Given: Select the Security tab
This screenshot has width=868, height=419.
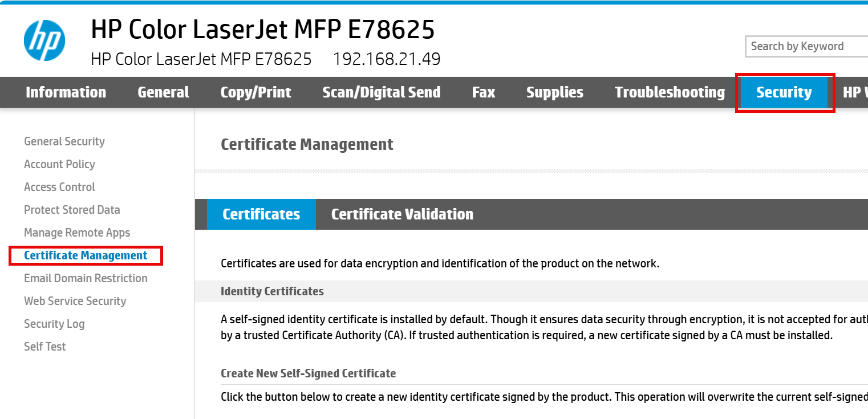Looking at the screenshot, I should point(784,92).
